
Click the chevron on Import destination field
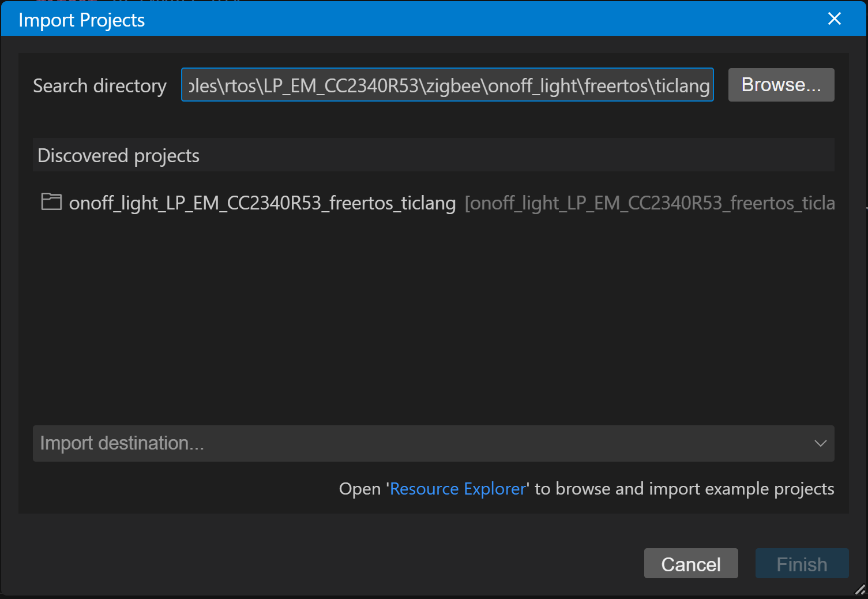(x=820, y=443)
